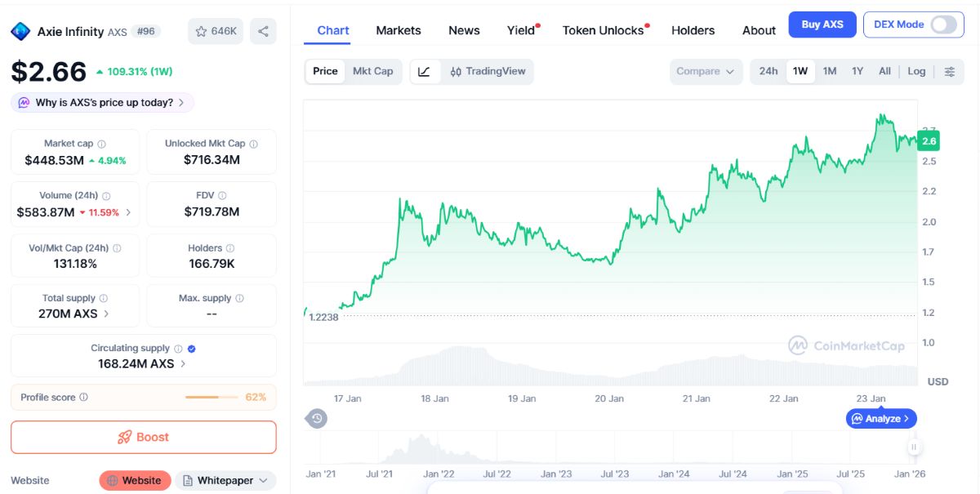Set chart range to 1W
980x494 pixels.
point(800,71)
